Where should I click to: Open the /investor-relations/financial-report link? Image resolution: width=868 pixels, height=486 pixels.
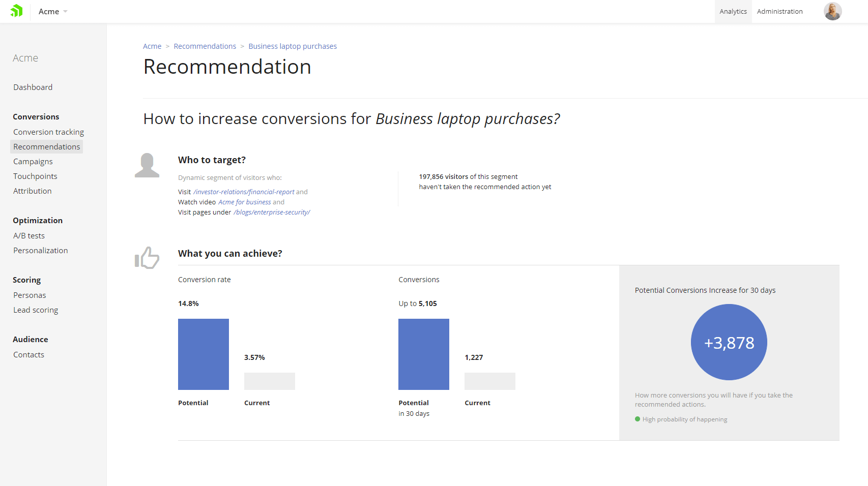244,192
